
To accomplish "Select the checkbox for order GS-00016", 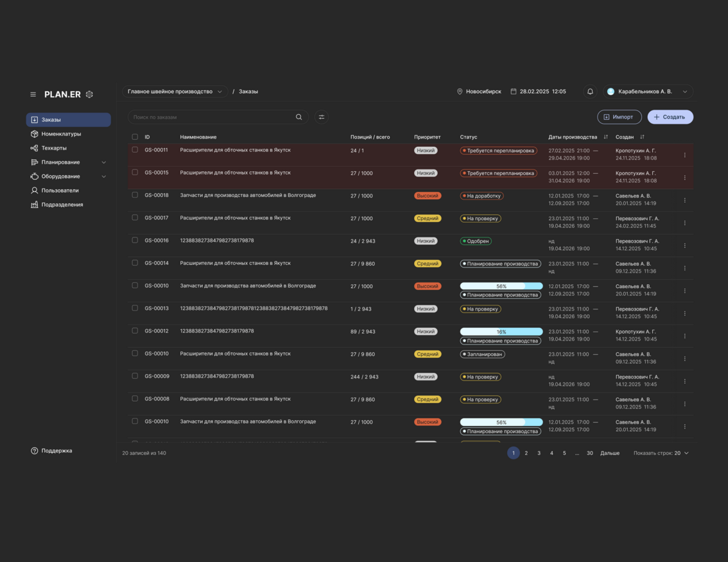I will point(135,241).
